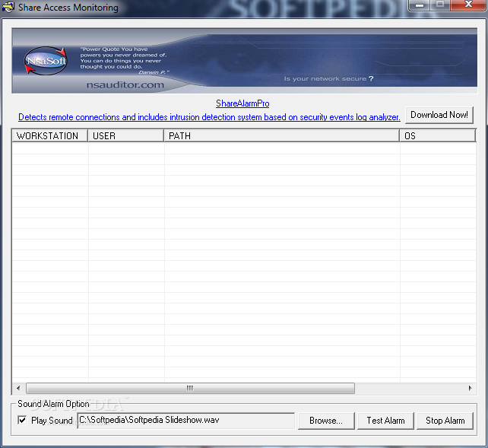Sort by the USER column header
488x448 pixels.
click(x=126, y=135)
